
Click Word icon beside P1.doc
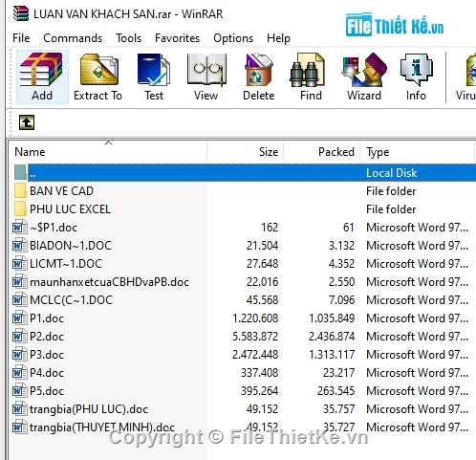click(20, 318)
